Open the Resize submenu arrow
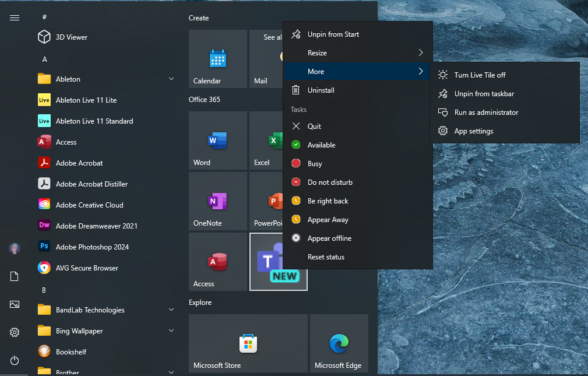 [x=421, y=52]
